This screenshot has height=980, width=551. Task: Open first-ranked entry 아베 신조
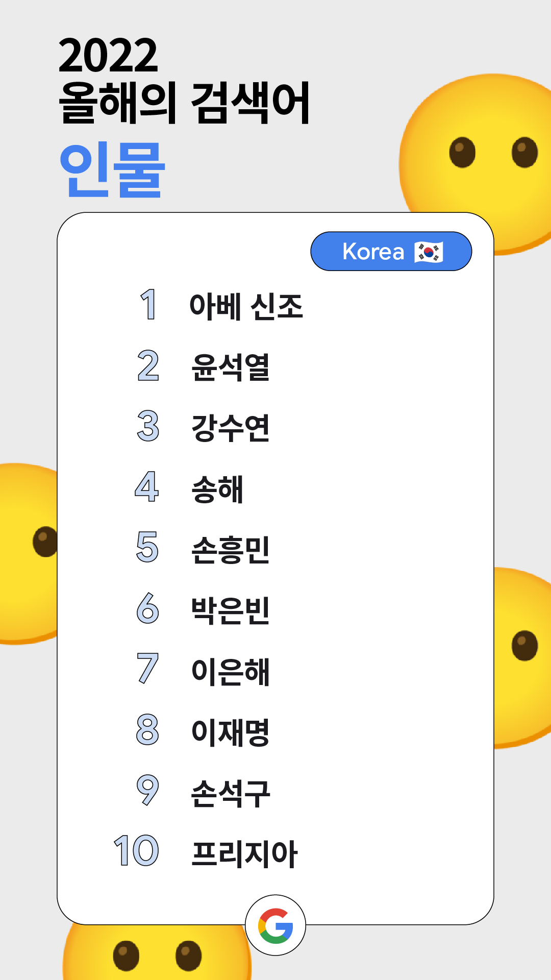246,306
